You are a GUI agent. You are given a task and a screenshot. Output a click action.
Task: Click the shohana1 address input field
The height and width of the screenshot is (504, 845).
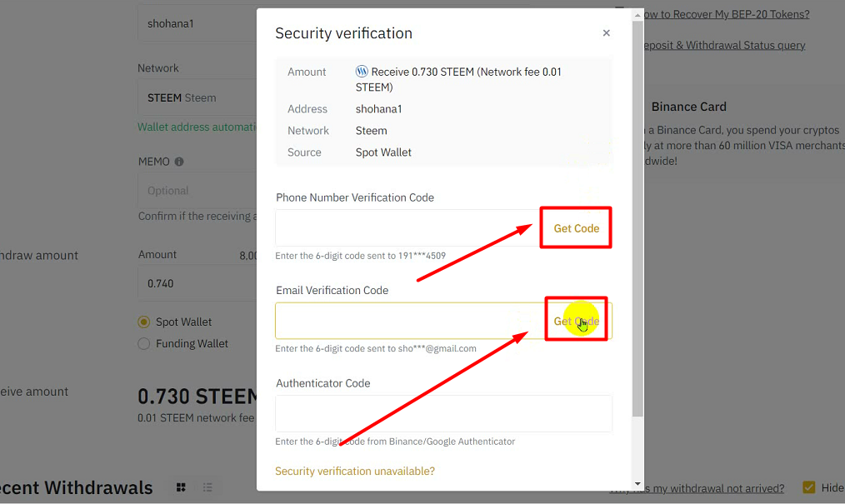(197, 23)
